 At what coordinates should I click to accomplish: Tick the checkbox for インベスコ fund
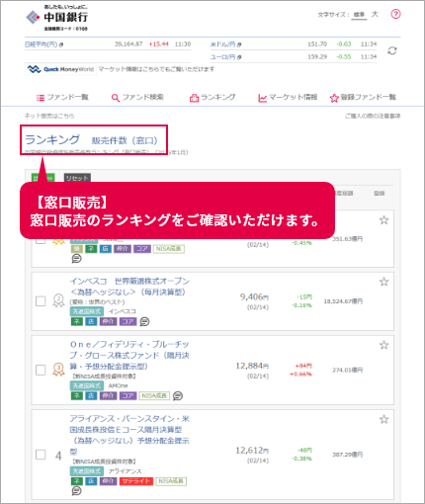41,301
